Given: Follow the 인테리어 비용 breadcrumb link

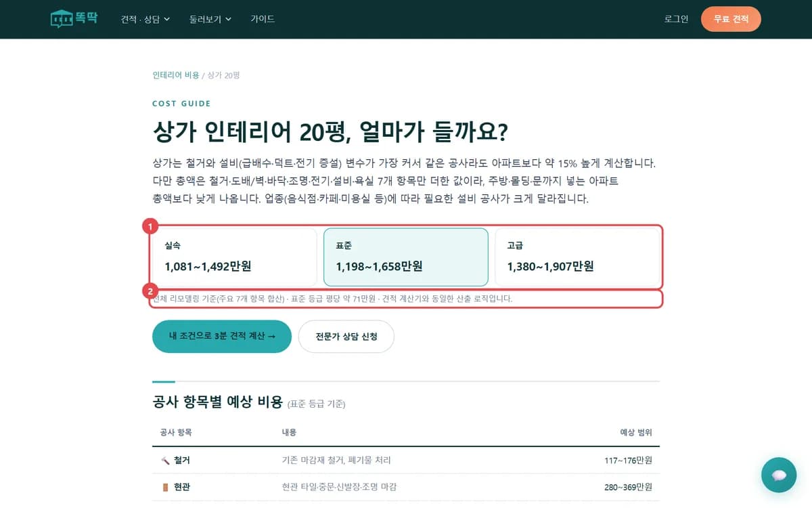Looking at the screenshot, I should [176, 75].
